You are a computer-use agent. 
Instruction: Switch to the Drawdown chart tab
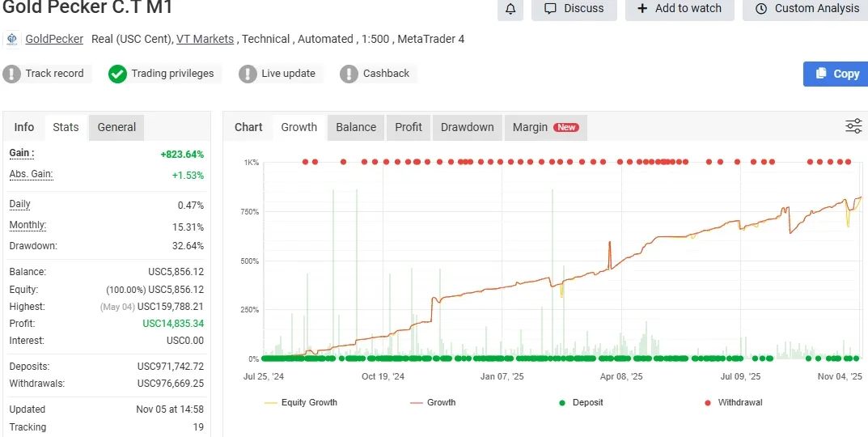[x=467, y=127]
